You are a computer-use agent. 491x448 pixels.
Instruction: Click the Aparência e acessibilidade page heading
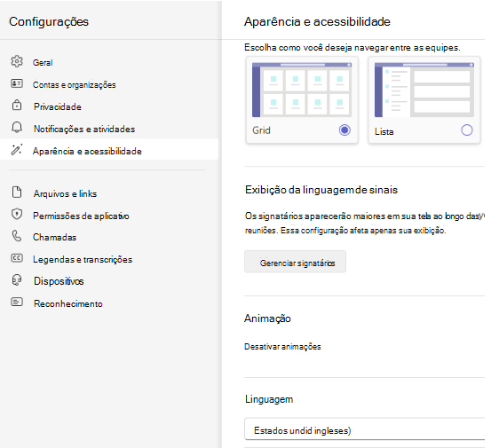(x=317, y=21)
